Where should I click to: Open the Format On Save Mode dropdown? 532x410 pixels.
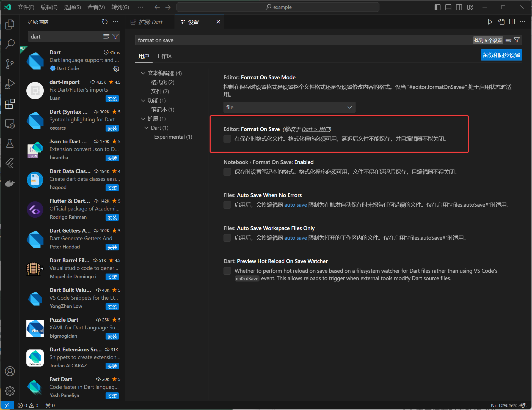pos(289,107)
